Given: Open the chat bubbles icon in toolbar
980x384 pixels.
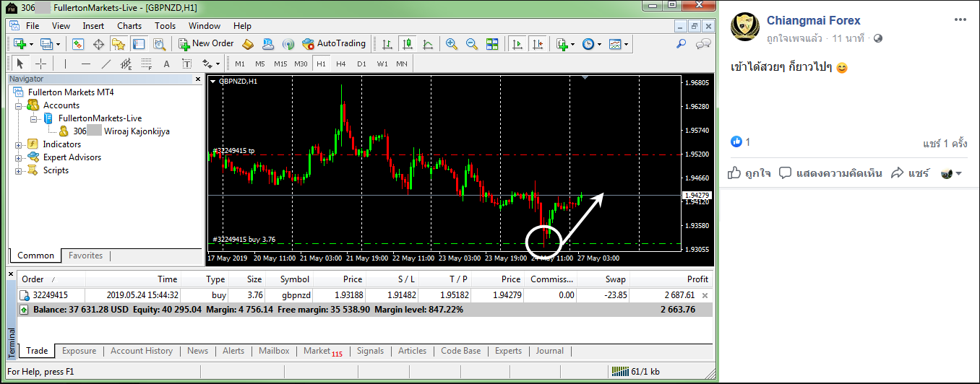Looking at the screenshot, I should click(702, 44).
